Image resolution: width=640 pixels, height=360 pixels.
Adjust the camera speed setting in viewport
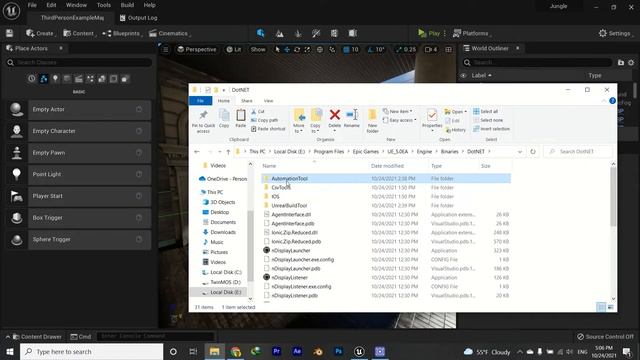pyautogui.click(x=431, y=49)
